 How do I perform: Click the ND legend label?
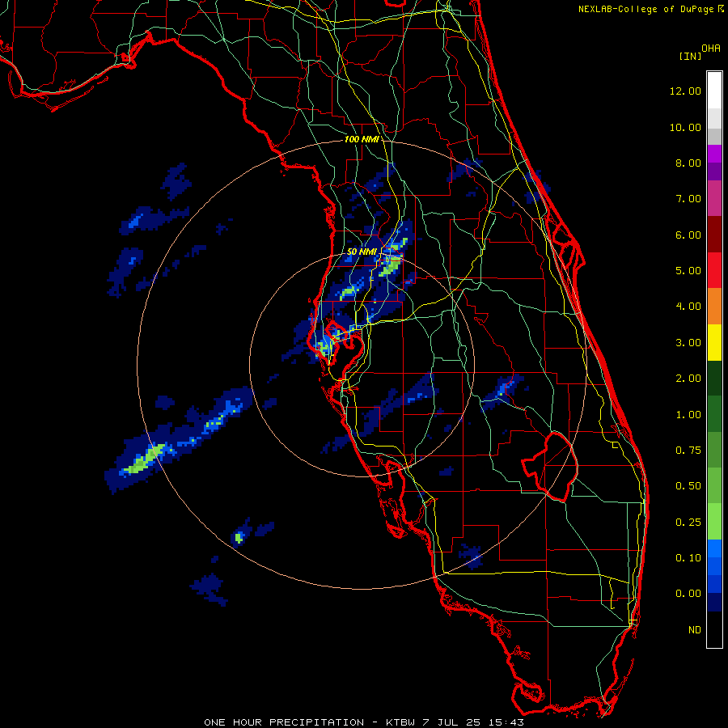coord(695,630)
